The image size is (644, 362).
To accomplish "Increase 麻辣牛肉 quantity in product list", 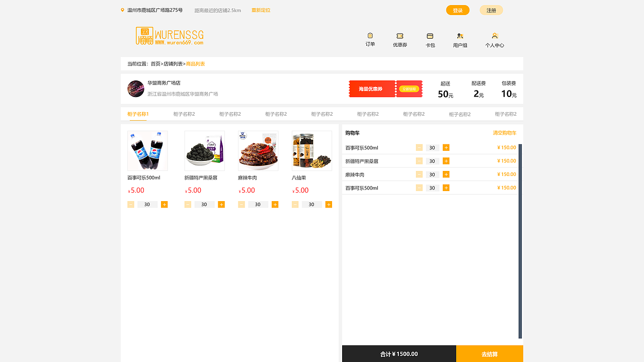I will [275, 204].
